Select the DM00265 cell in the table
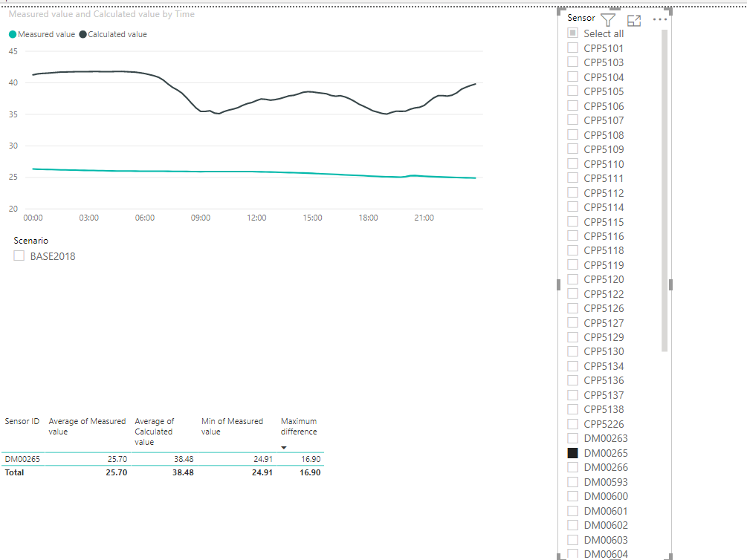The width and height of the screenshot is (747, 560). 22,459
